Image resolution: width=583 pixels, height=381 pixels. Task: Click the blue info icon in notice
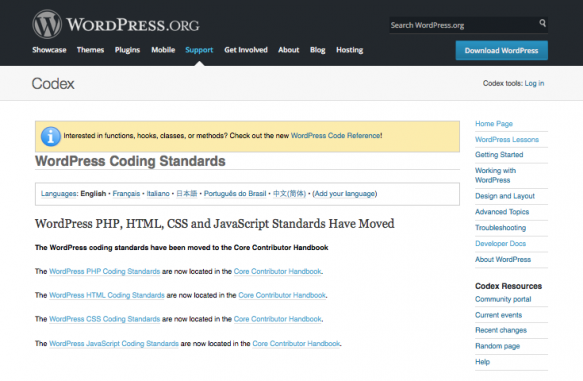(x=51, y=136)
